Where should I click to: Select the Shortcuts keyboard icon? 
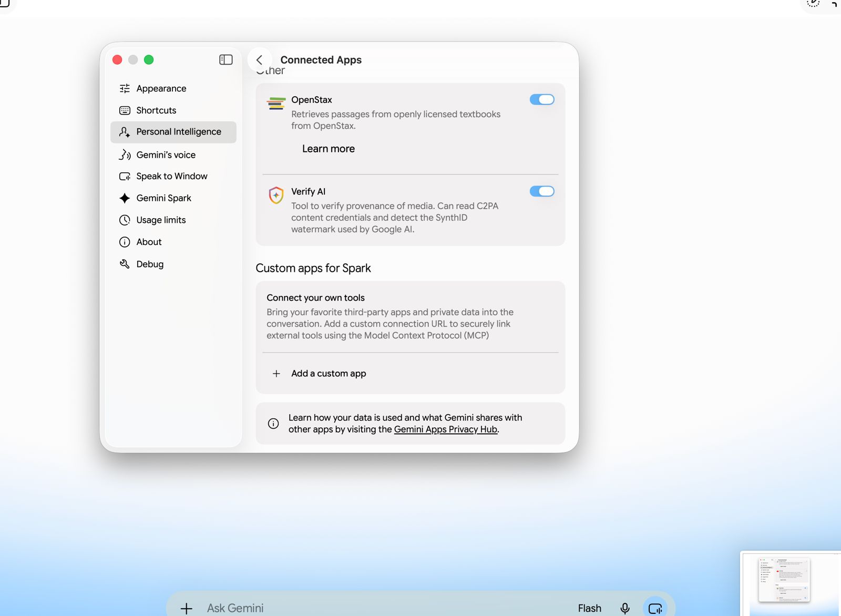point(125,110)
